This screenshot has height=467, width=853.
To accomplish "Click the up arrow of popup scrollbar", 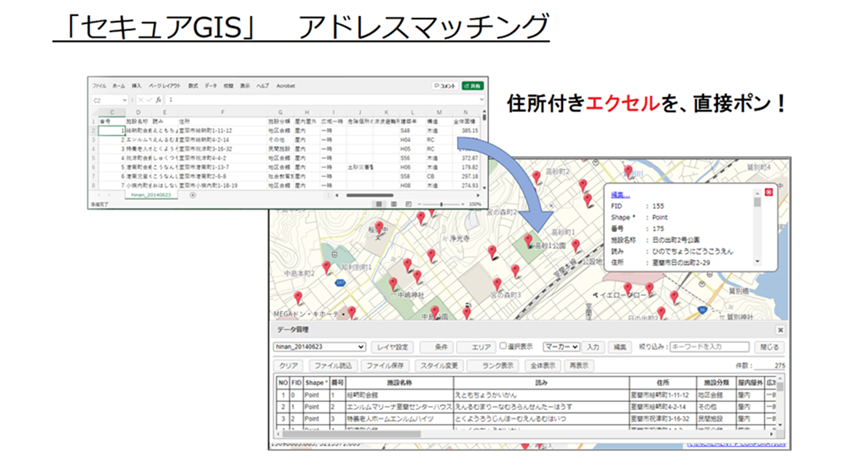I will [x=757, y=193].
